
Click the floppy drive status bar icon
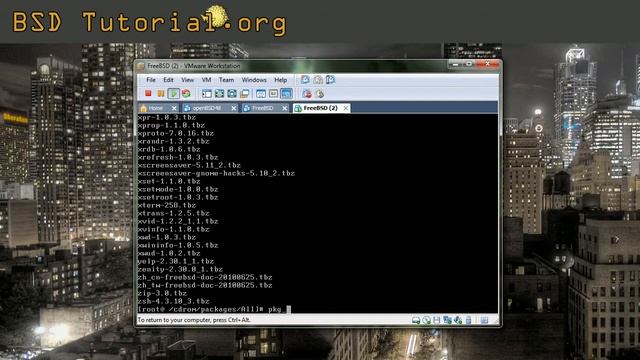click(x=437, y=320)
